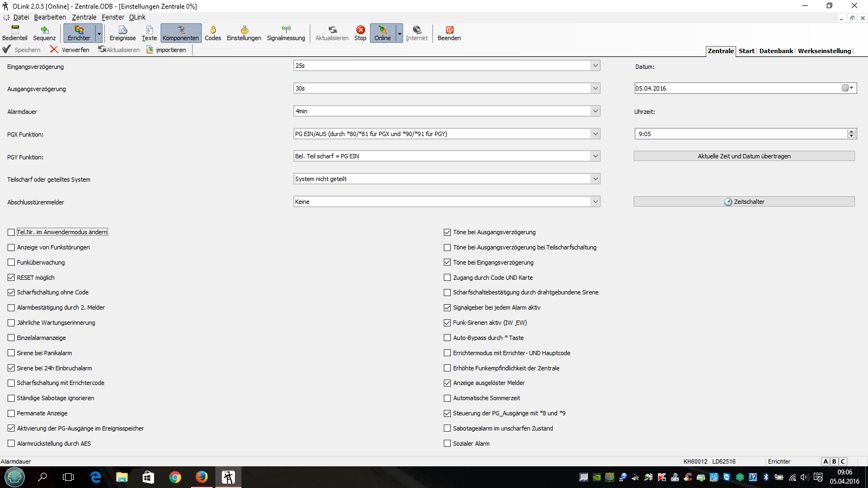The image size is (868, 488).
Task: Click Aktuelle Zeit und Datum übertragen
Action: [744, 156]
